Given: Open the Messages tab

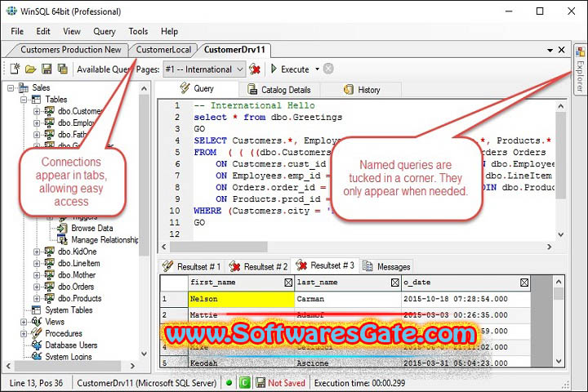Looking at the screenshot, I should (x=386, y=266).
